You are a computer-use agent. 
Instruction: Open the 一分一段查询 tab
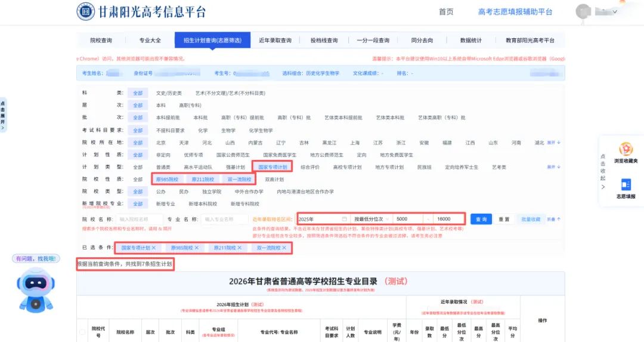click(x=373, y=40)
